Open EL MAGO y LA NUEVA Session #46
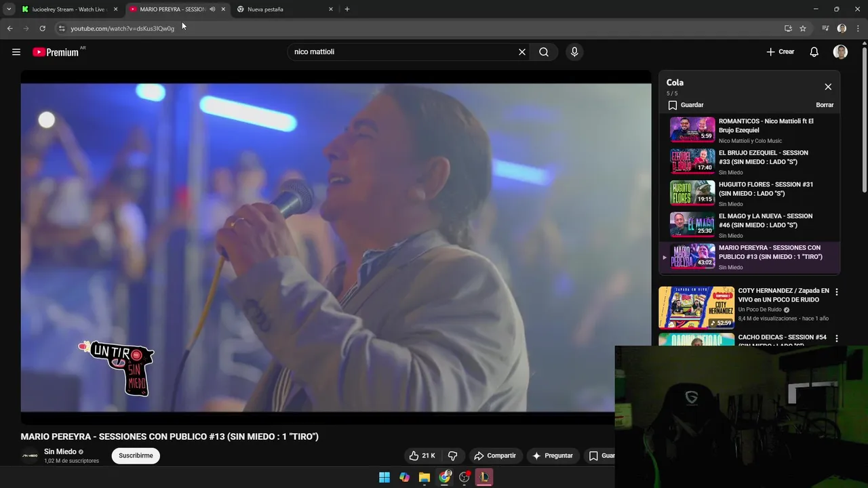Viewport: 868px width, 488px height. coord(749,224)
